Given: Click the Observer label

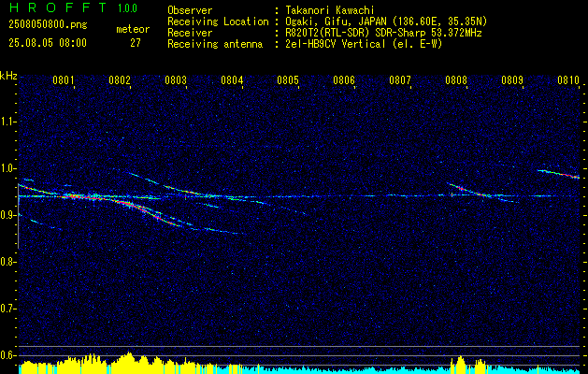Looking at the screenshot, I should (190, 10).
